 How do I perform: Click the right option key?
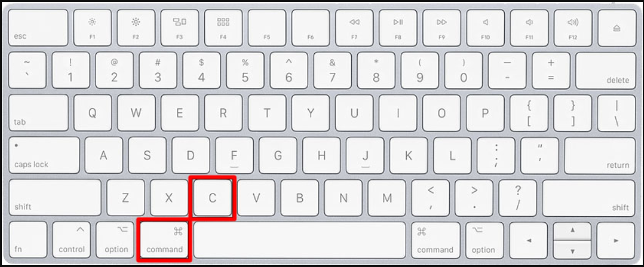click(x=485, y=240)
